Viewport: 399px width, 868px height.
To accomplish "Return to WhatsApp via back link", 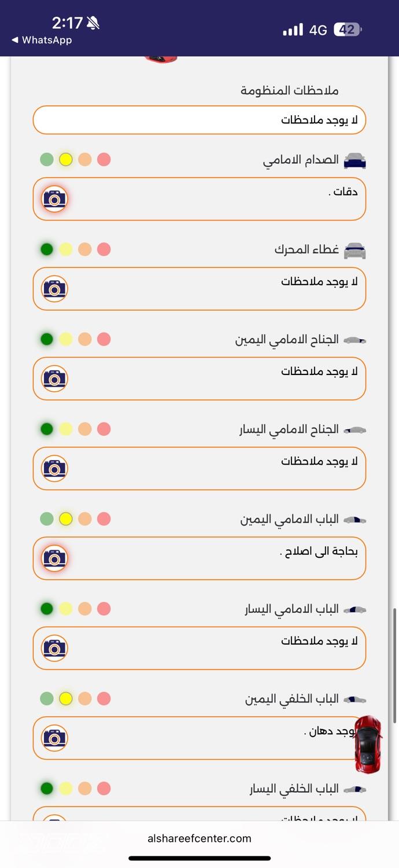I will (42, 40).
